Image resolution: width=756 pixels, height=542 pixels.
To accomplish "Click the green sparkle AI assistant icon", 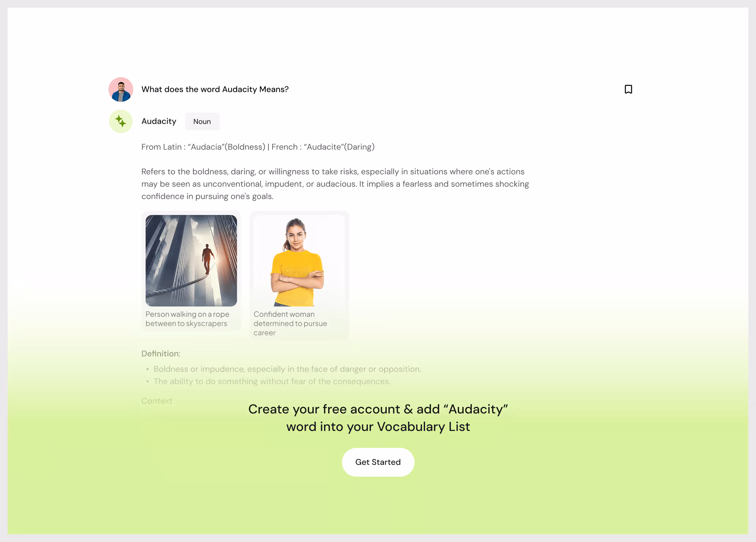I will coord(121,121).
